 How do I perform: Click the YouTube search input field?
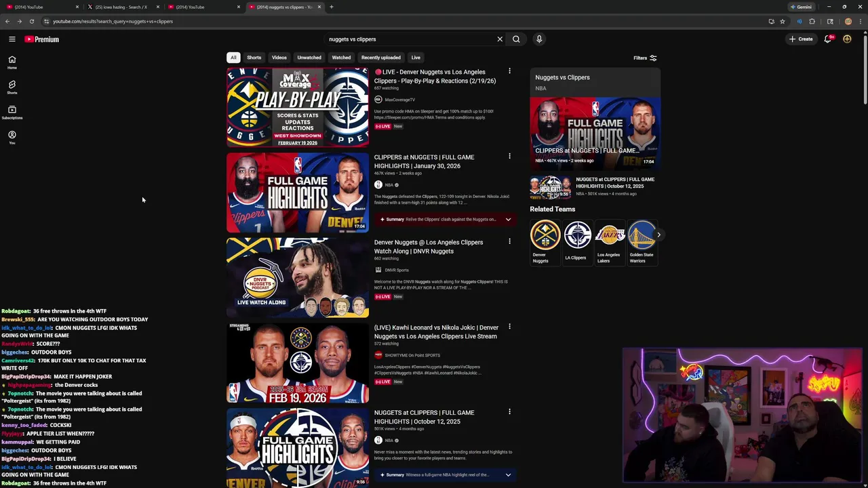click(x=410, y=39)
